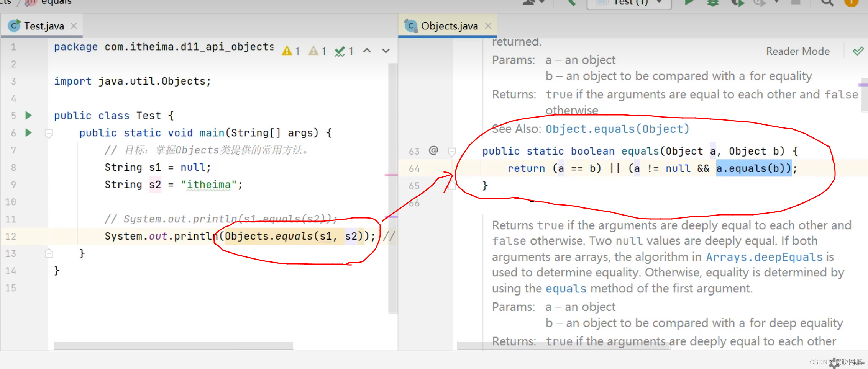Toggle Reader Mode in Objects.java
This screenshot has height=369, width=868.
click(798, 51)
